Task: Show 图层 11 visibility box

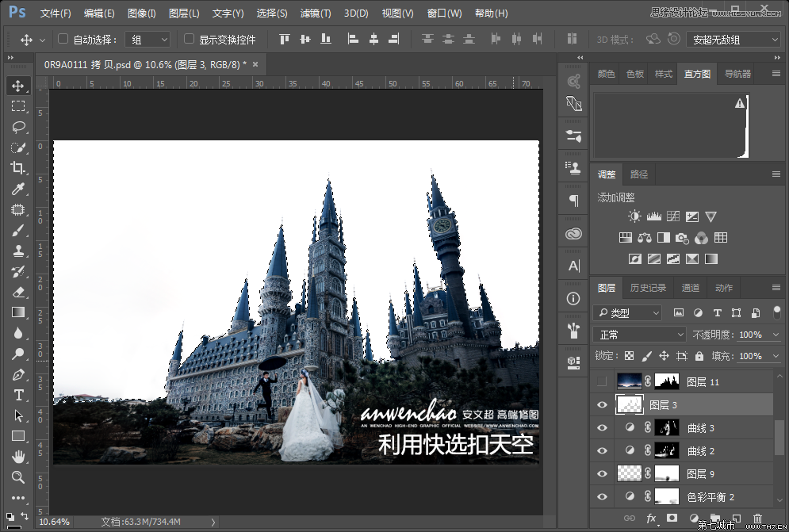Action: point(602,381)
